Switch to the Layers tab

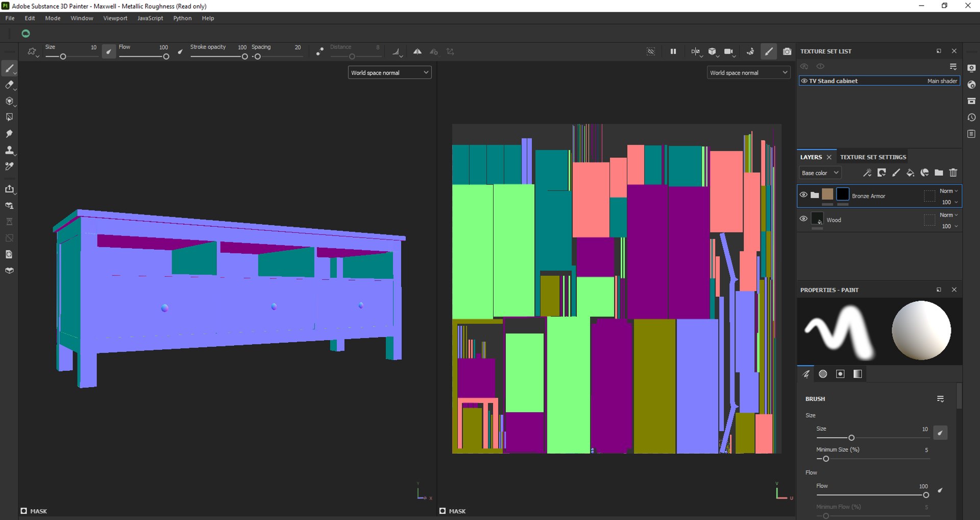[811, 157]
